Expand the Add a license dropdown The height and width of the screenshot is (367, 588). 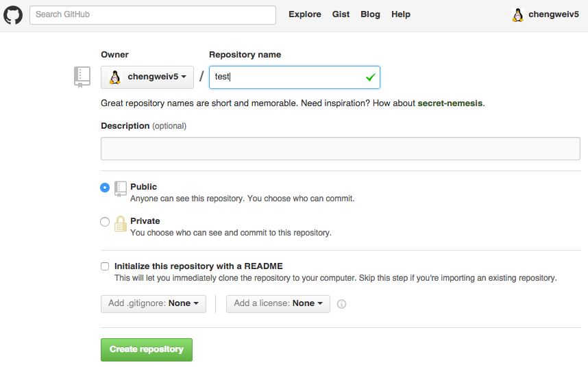pos(278,303)
